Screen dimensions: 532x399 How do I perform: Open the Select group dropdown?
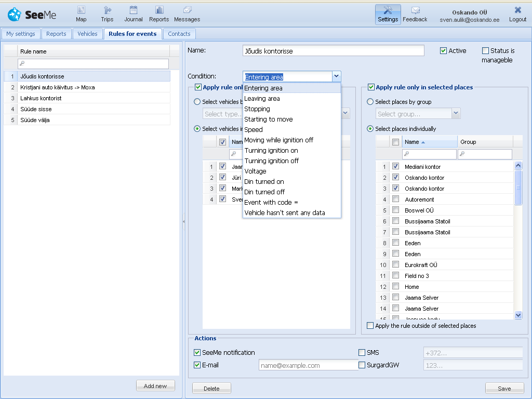tap(456, 113)
